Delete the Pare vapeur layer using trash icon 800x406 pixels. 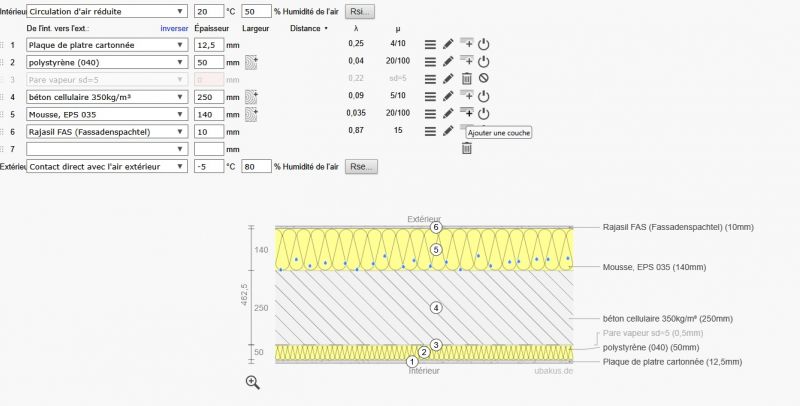pyautogui.click(x=466, y=79)
